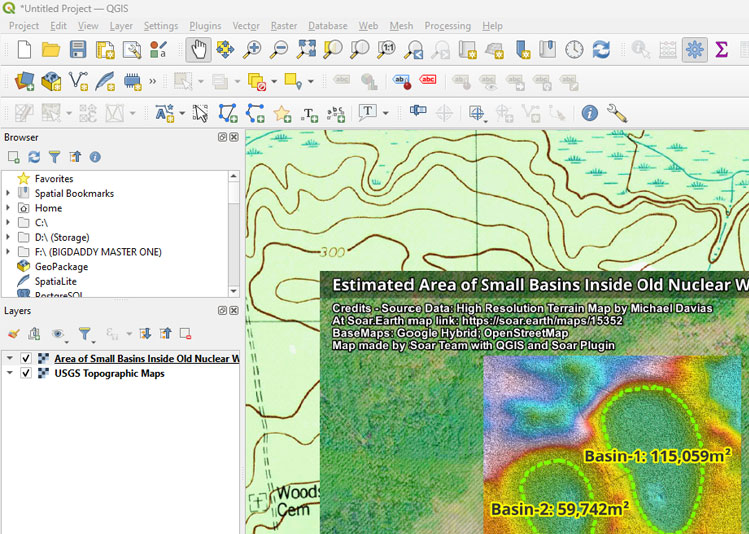749x534 pixels.
Task: Click the Zoom In magnifier tool
Action: (252, 49)
